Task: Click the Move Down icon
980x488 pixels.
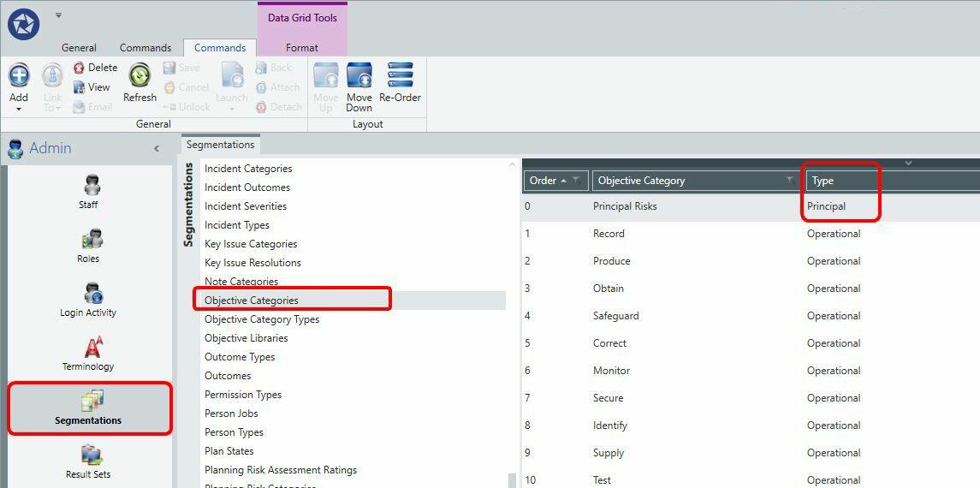Action: click(359, 75)
